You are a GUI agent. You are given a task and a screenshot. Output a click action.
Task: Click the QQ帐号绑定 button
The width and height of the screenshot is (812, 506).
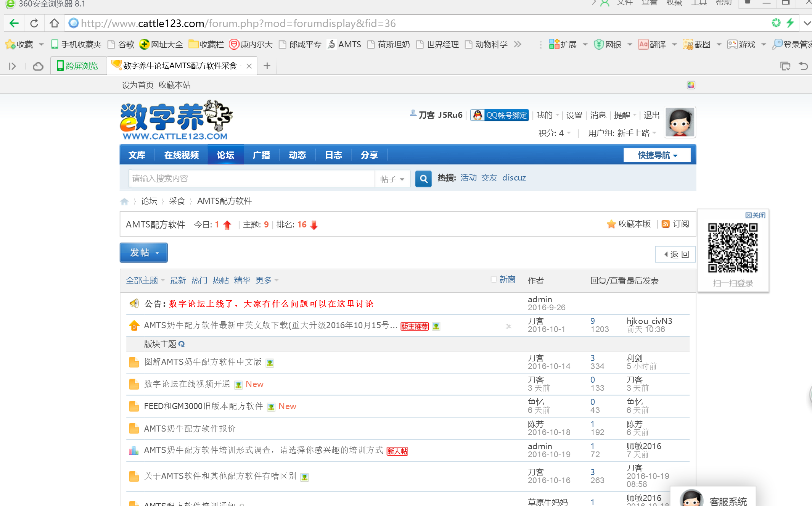500,115
